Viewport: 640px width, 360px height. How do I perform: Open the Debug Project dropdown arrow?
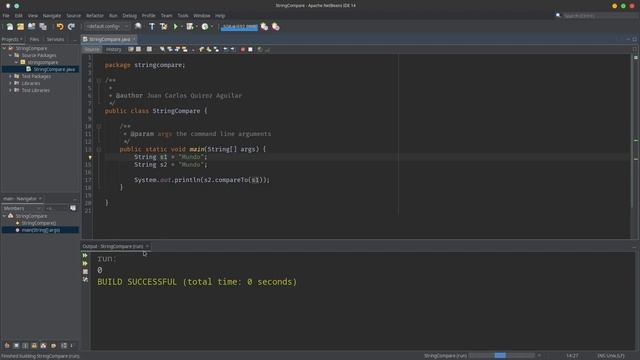click(197, 27)
